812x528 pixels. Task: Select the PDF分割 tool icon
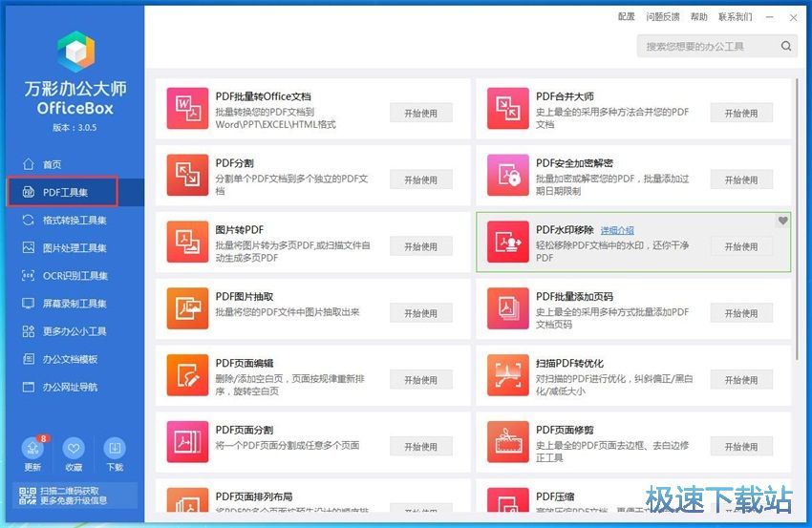[187, 175]
